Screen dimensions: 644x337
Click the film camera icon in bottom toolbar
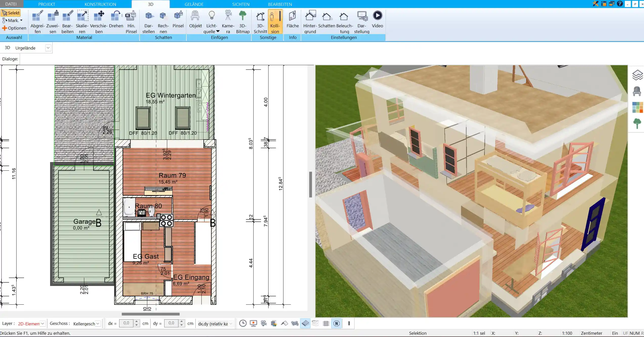[x=264, y=323]
